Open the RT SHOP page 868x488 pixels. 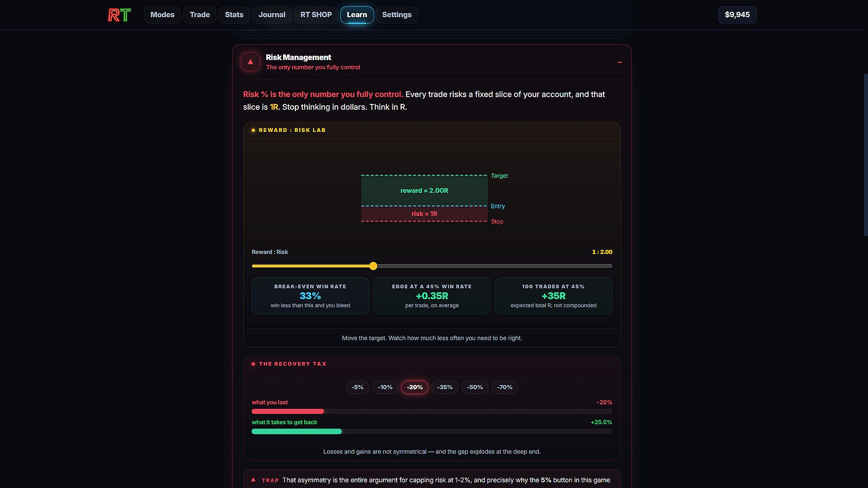[x=316, y=15]
